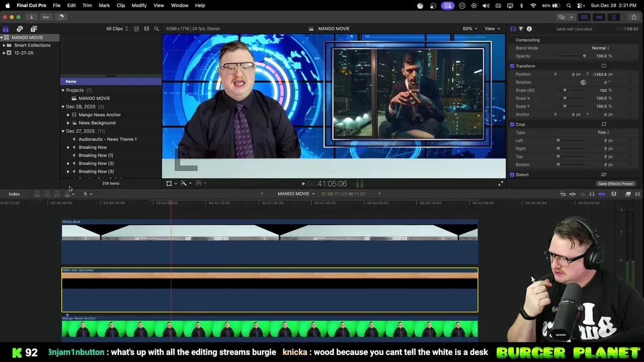Click Save Effects Preset button
The height and width of the screenshot is (362, 644).
point(615,184)
